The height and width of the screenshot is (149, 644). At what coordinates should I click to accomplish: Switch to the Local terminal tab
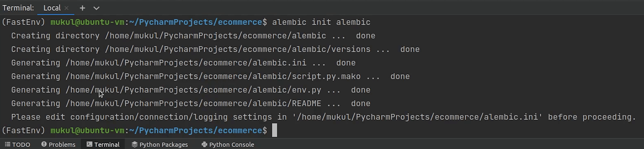[x=52, y=8]
